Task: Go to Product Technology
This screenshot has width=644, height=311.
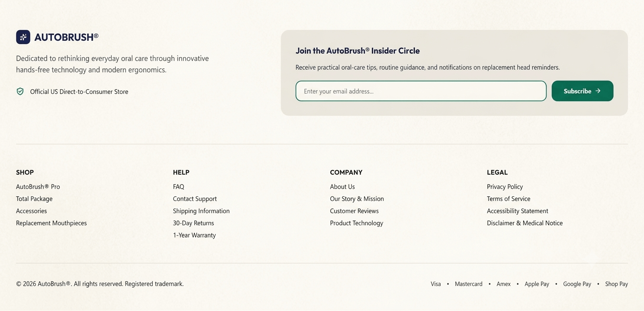Action: point(357,223)
